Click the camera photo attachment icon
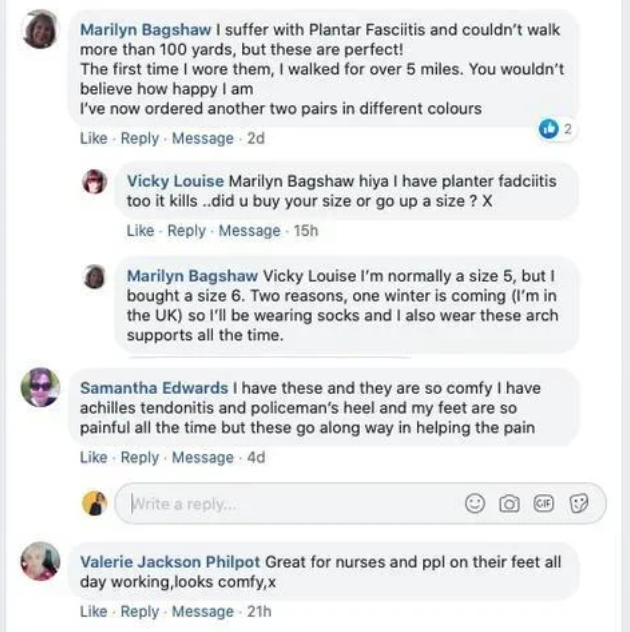 click(509, 504)
